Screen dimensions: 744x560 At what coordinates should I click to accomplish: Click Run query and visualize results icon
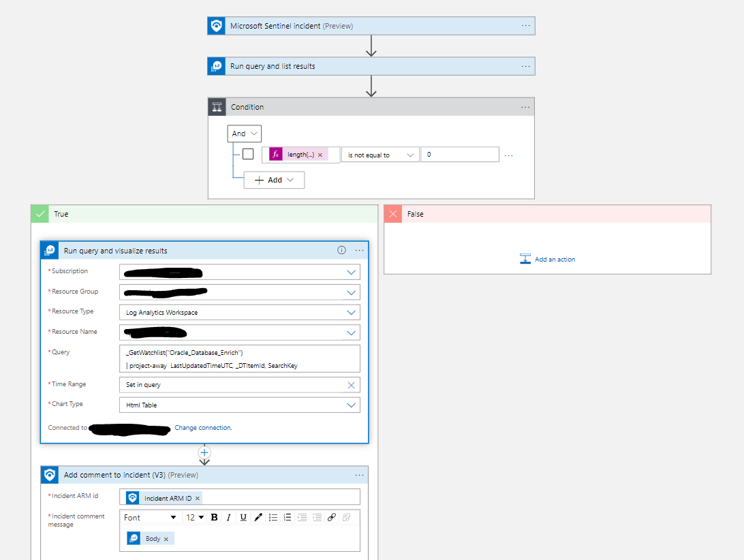[50, 250]
